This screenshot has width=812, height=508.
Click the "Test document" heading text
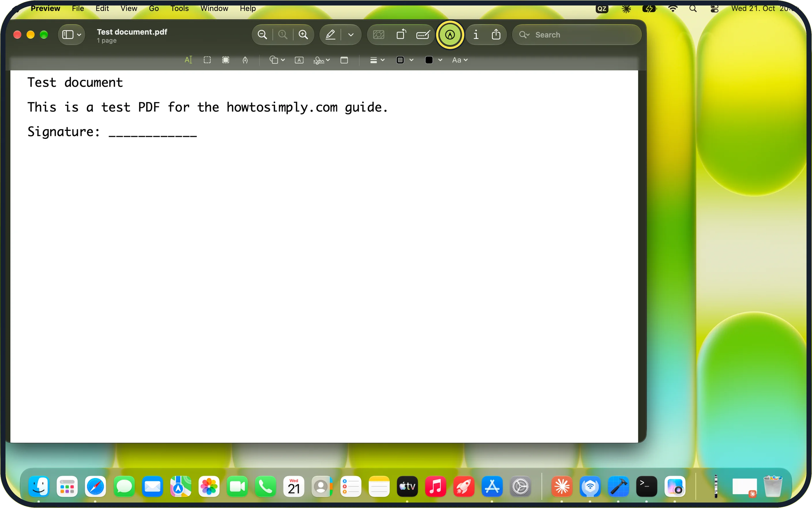click(75, 82)
